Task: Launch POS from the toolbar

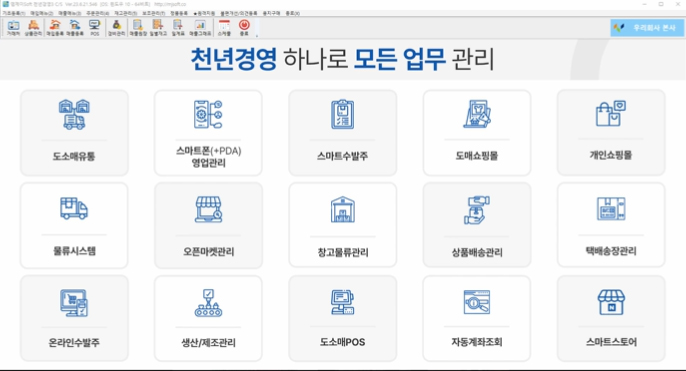Action: tap(94, 28)
